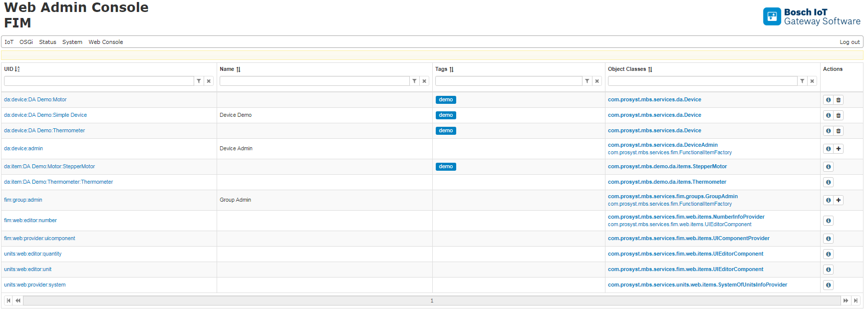Toggle sorting on the Name column
Screen dimensions: 868x311
coord(238,69)
